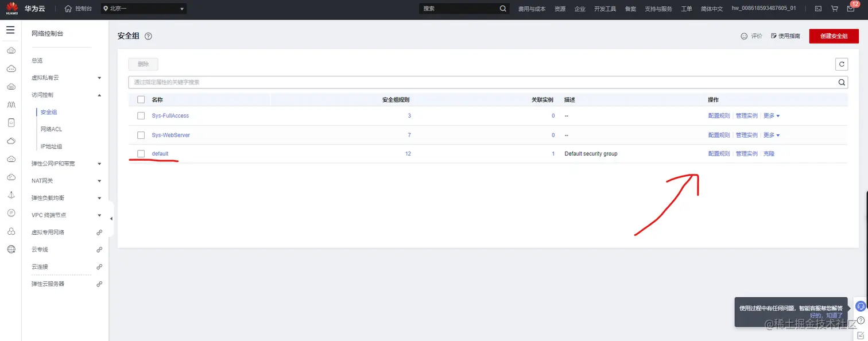Click 克隆 for the default group
The image size is (868, 341).
(x=769, y=154)
